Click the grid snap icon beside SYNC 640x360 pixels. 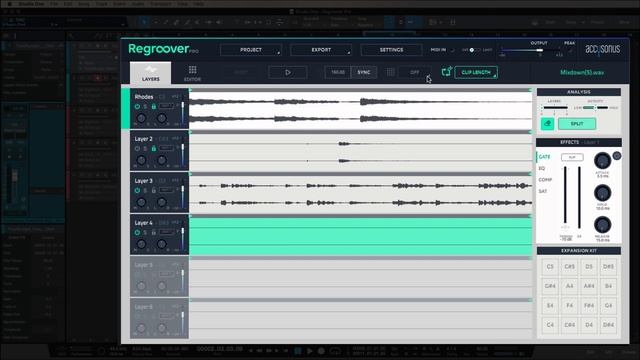pyautogui.click(x=390, y=72)
